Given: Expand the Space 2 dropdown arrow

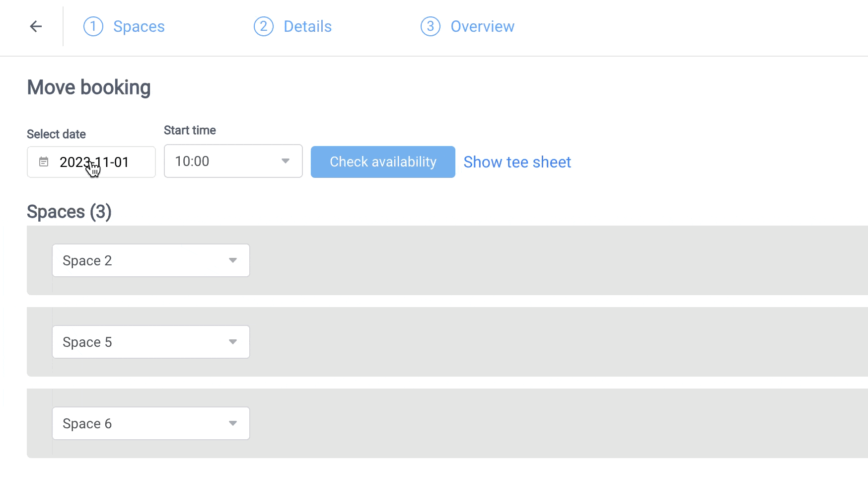Looking at the screenshot, I should coord(233,260).
